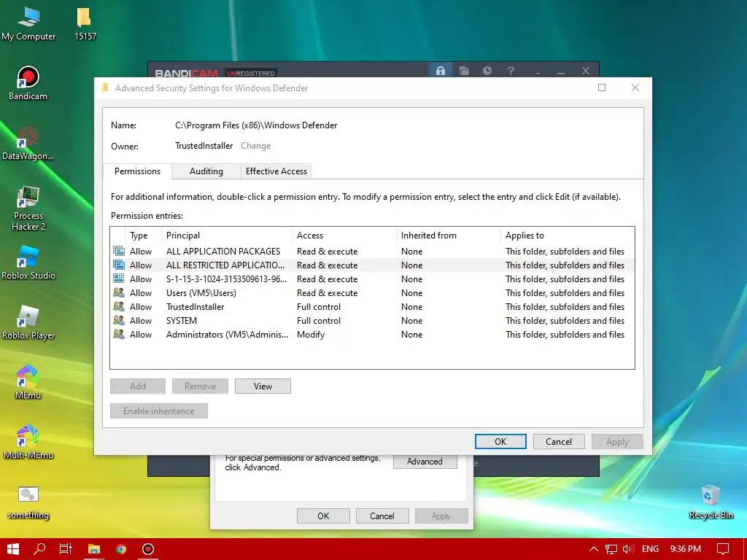
Task: Select the TrustedInstaller permission entry
Action: pos(373,307)
